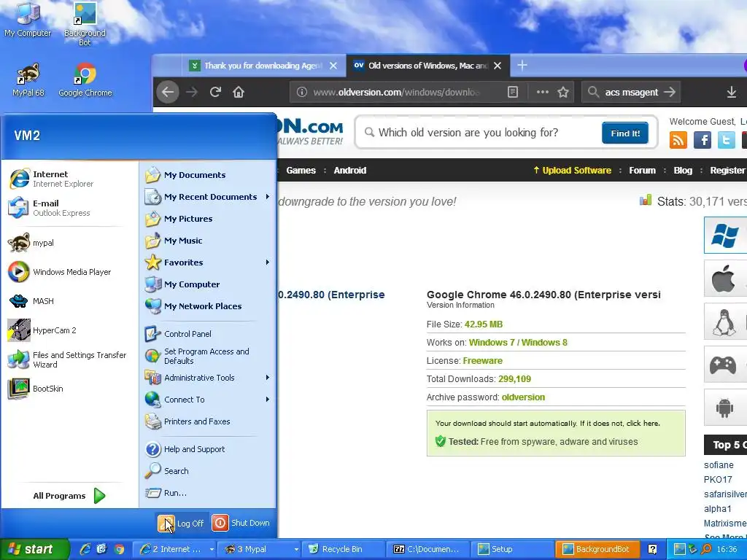Viewport: 747px width, 560px height.
Task: Click the Start button
Action: tap(34, 550)
